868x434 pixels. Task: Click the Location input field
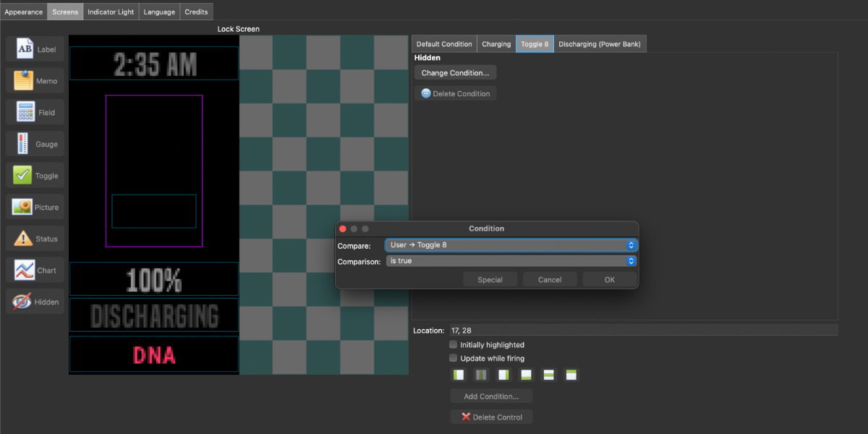point(642,331)
